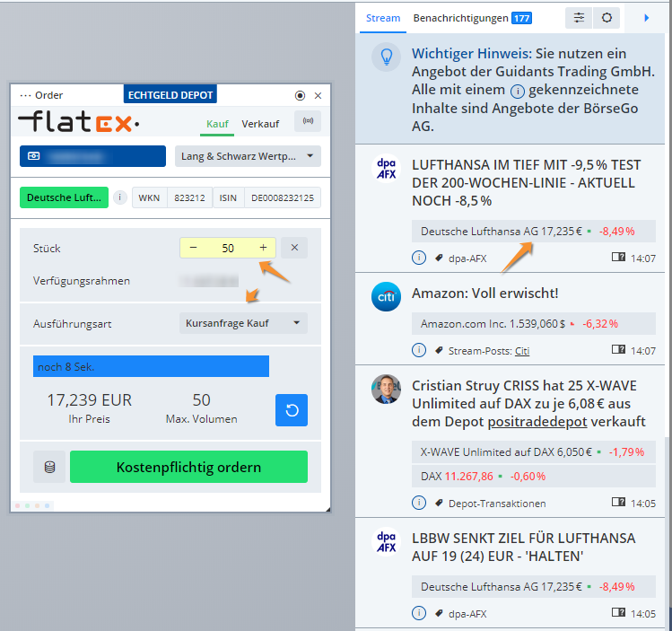Screen dimensions: 672x631
Task: Click the circular refresh stream icon
Action: (x=607, y=18)
